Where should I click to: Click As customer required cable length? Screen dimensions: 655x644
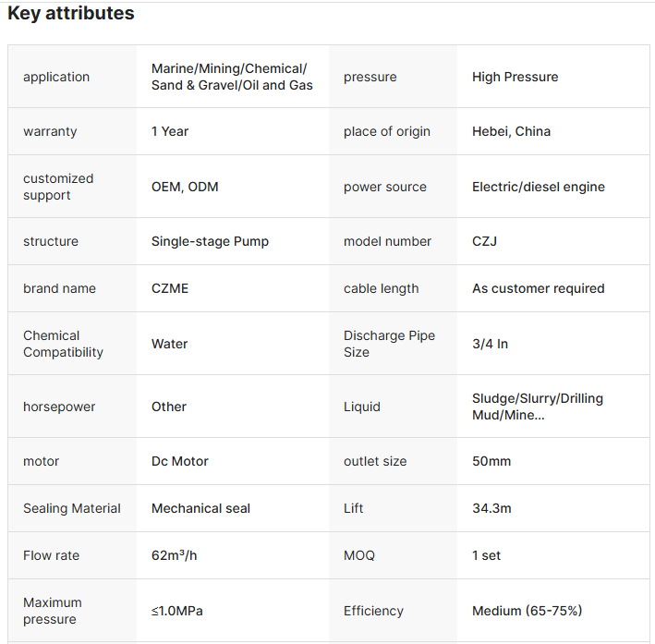click(538, 288)
